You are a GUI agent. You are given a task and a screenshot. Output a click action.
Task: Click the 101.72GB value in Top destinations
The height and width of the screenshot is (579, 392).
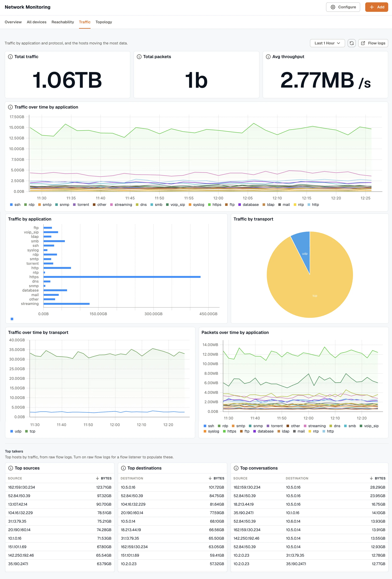216,487
